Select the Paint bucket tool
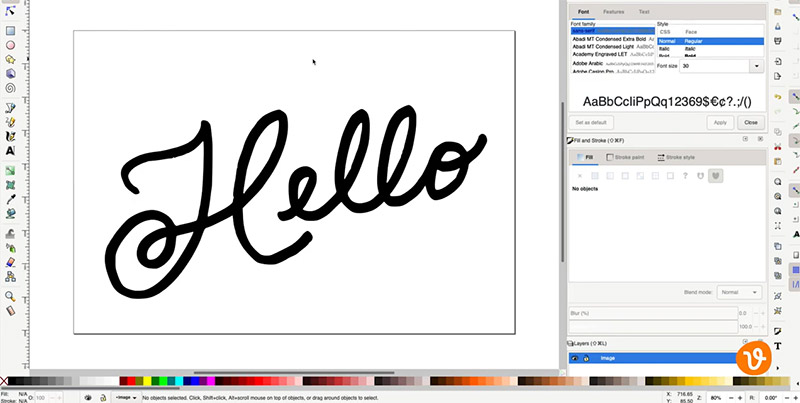 [10, 213]
